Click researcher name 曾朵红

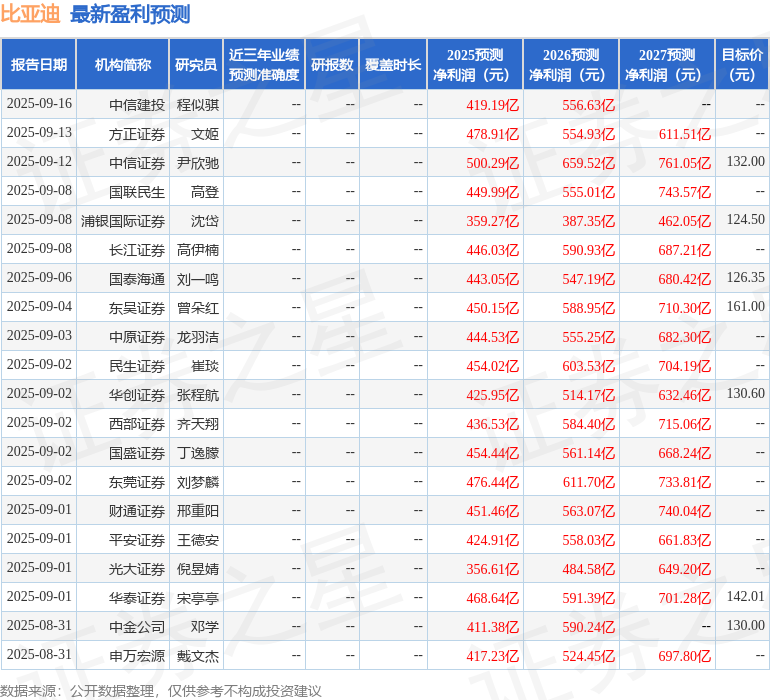coord(198,308)
